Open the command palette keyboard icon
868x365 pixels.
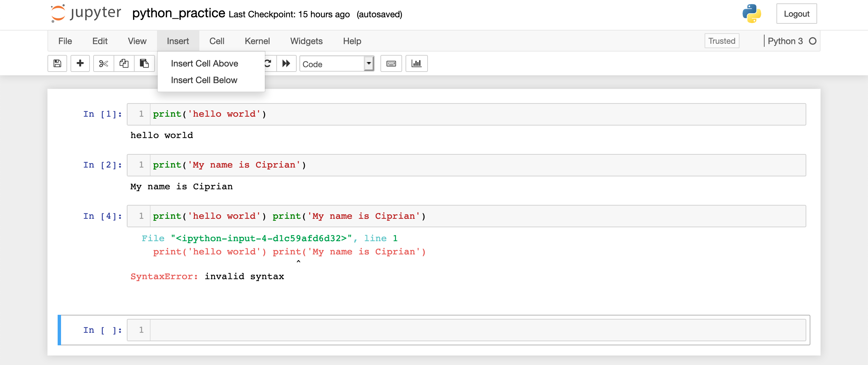391,63
